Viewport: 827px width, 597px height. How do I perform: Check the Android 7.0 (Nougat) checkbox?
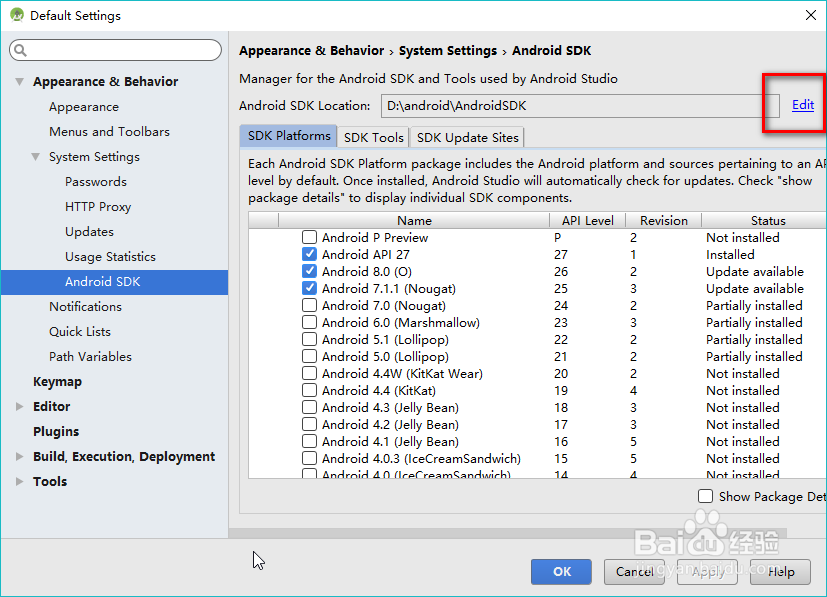(310, 305)
